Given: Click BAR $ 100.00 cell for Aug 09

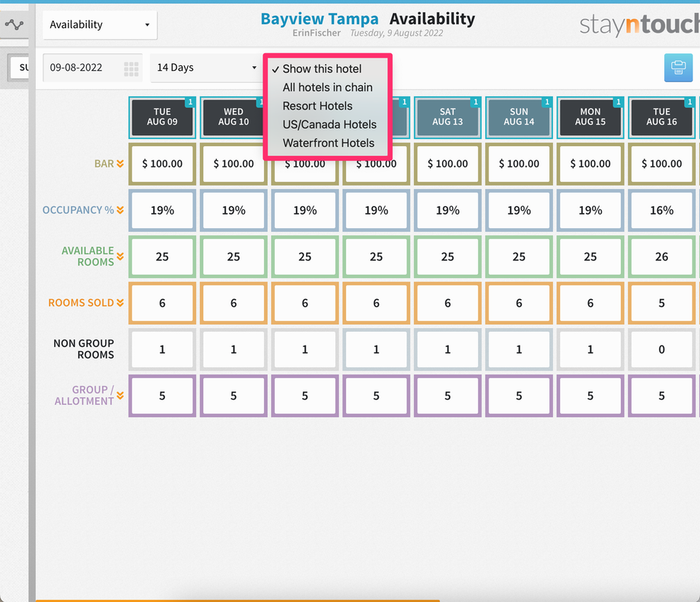Looking at the screenshot, I should [x=162, y=164].
